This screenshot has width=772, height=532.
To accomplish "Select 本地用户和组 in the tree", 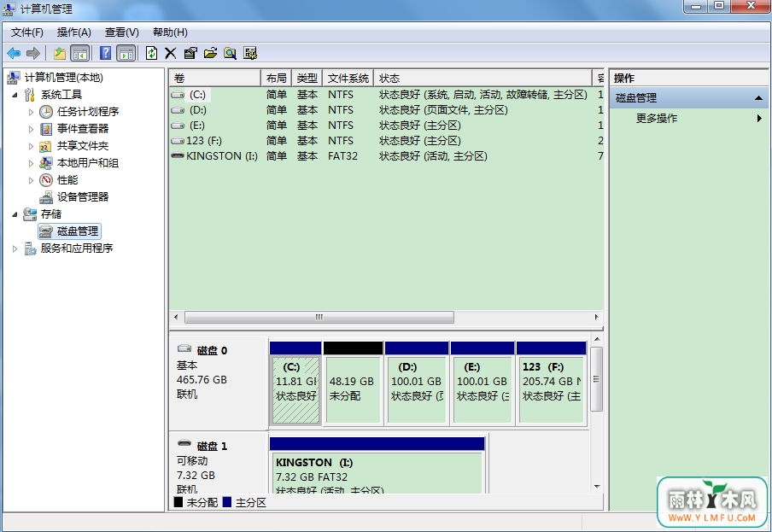I will click(x=88, y=163).
